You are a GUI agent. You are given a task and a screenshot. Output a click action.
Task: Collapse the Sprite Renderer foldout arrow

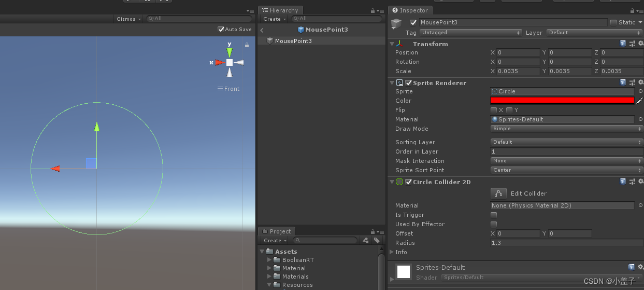point(392,82)
